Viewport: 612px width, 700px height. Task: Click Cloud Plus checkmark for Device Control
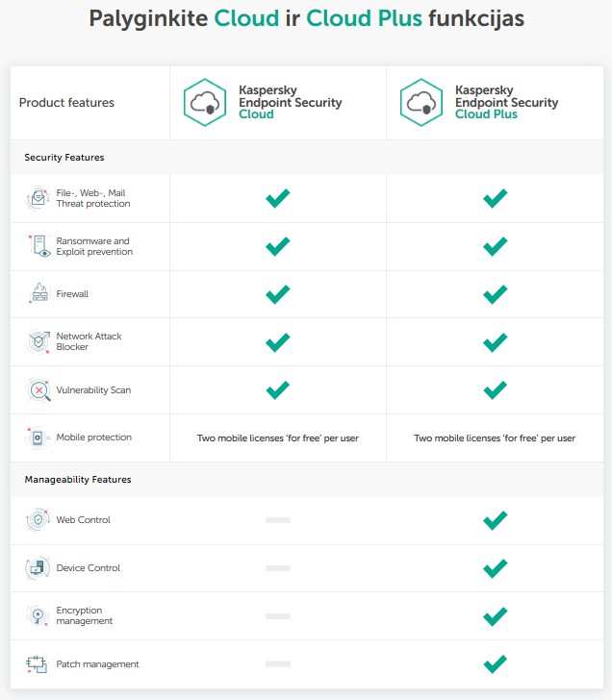495,568
